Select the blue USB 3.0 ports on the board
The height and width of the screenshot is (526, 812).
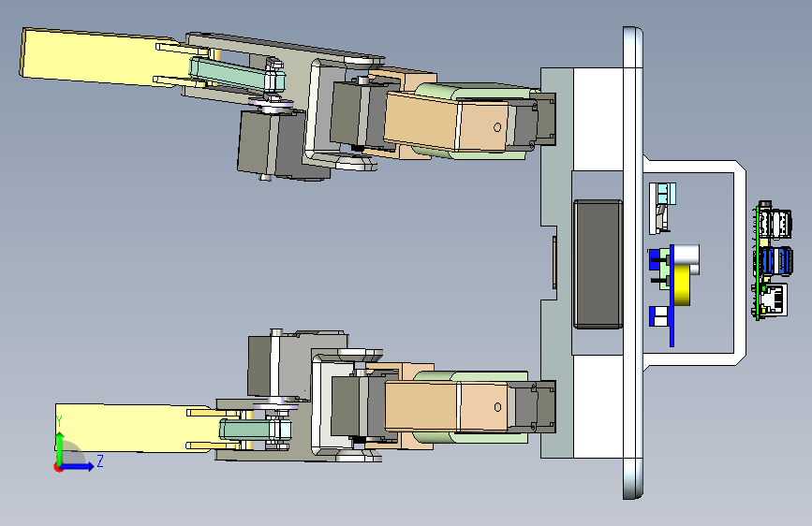[x=778, y=260]
